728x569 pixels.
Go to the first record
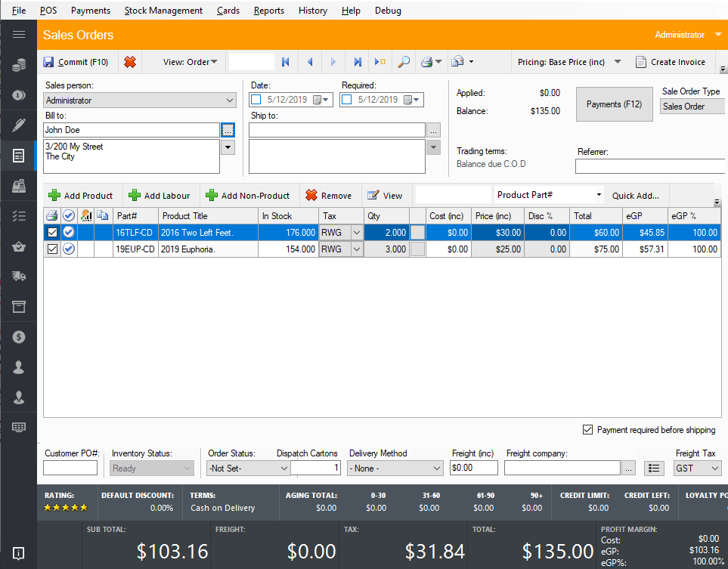pos(286,62)
